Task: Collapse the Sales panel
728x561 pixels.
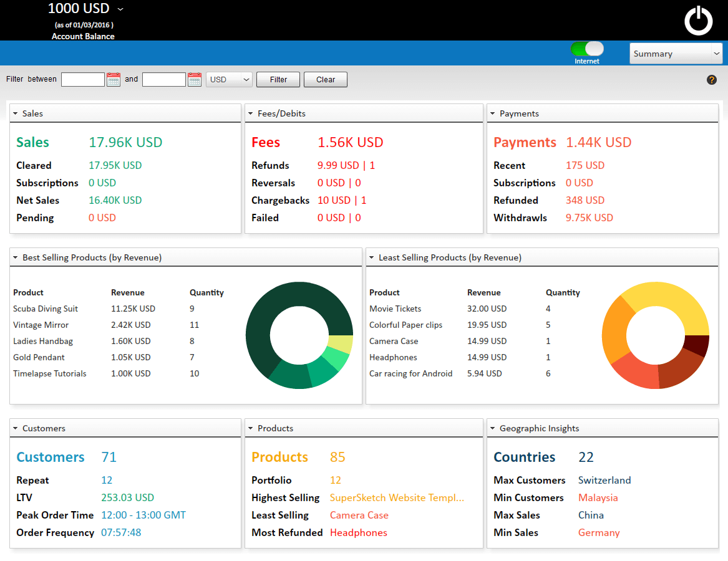Action: pyautogui.click(x=16, y=114)
